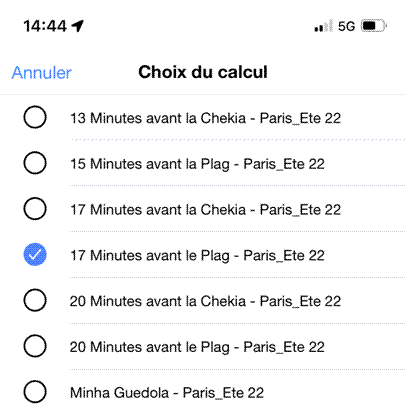Image resolution: width=406 pixels, height=414 pixels.
Task: Choose the 17 Minutes avant le Plag row text
Action: coord(197,256)
